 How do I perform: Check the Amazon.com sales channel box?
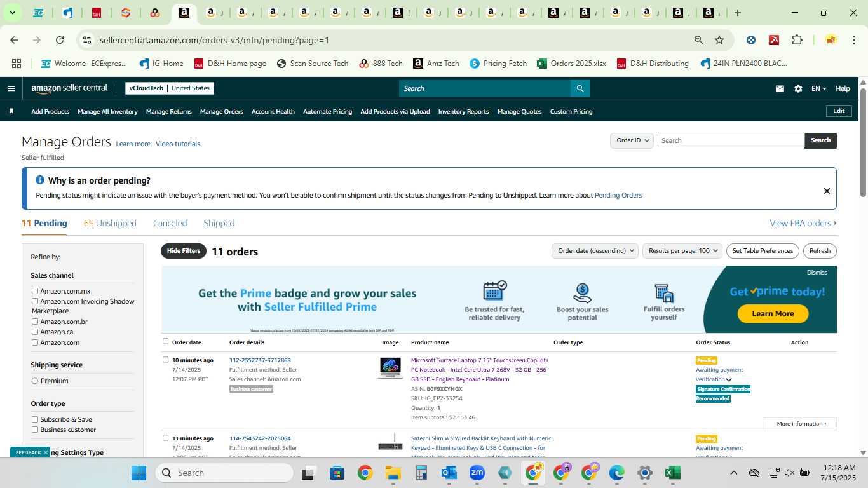(x=35, y=342)
